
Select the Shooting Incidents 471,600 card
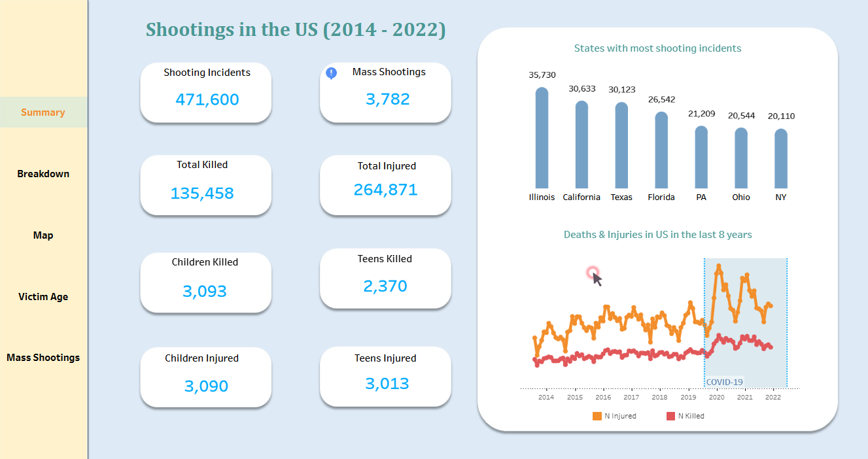pyautogui.click(x=205, y=92)
